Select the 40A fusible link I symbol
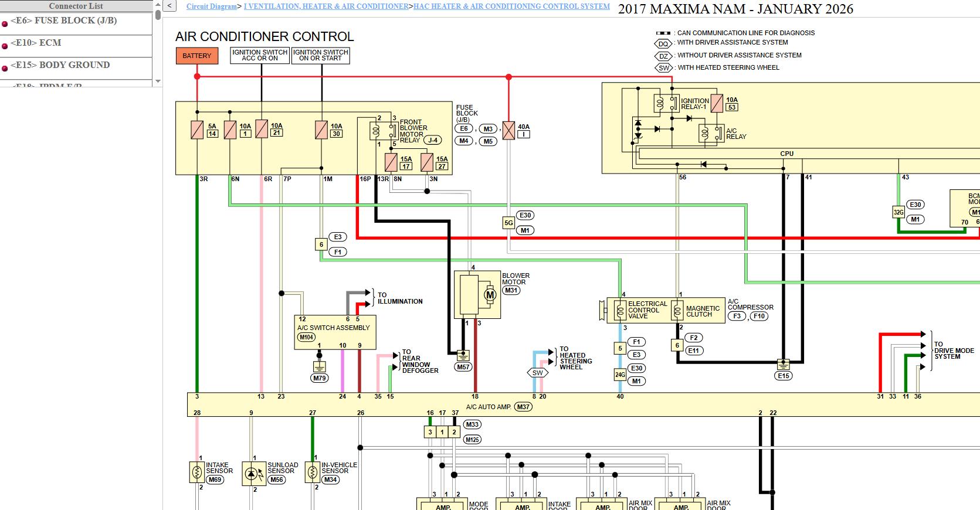This screenshot has height=510, width=980. click(508, 130)
